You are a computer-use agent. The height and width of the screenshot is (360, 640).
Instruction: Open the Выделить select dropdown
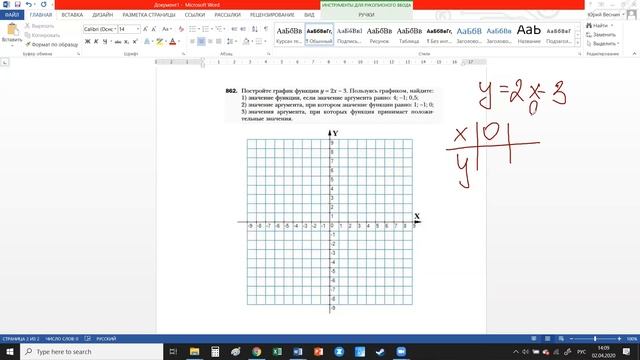pos(603,44)
